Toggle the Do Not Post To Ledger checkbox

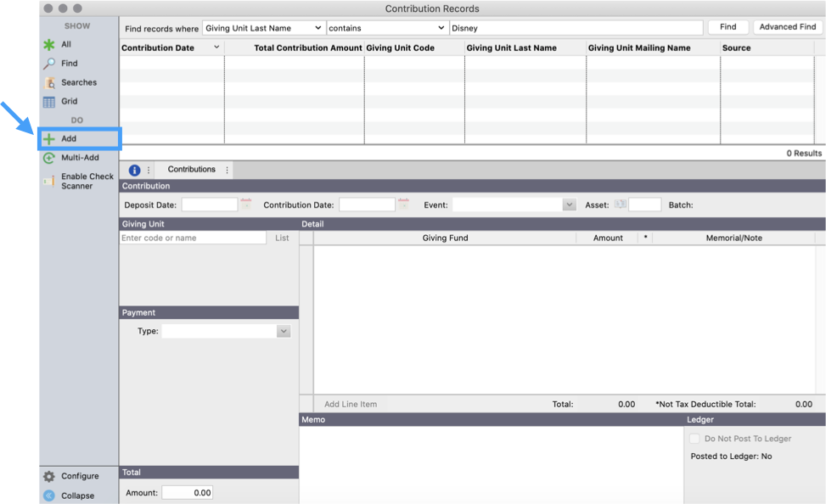coord(694,438)
